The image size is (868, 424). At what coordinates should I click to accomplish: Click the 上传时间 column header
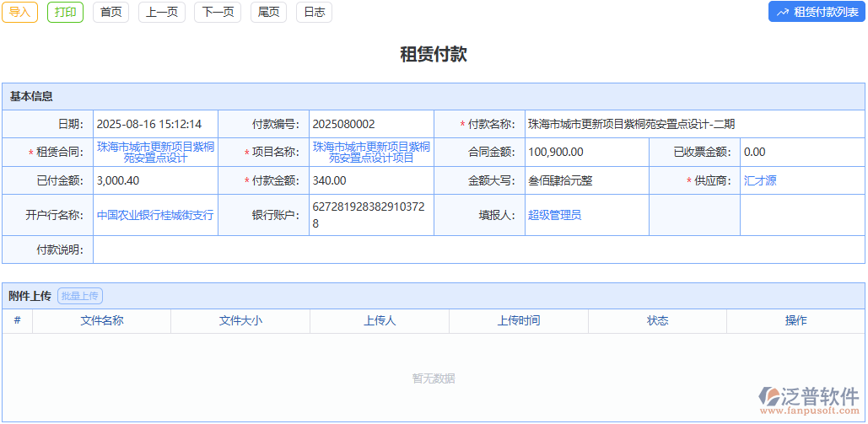[519, 320]
